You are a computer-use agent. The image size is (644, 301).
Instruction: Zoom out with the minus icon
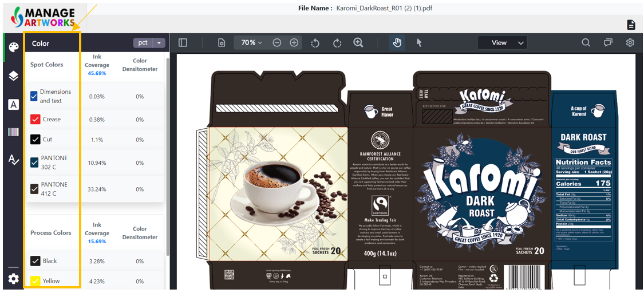coord(277,43)
